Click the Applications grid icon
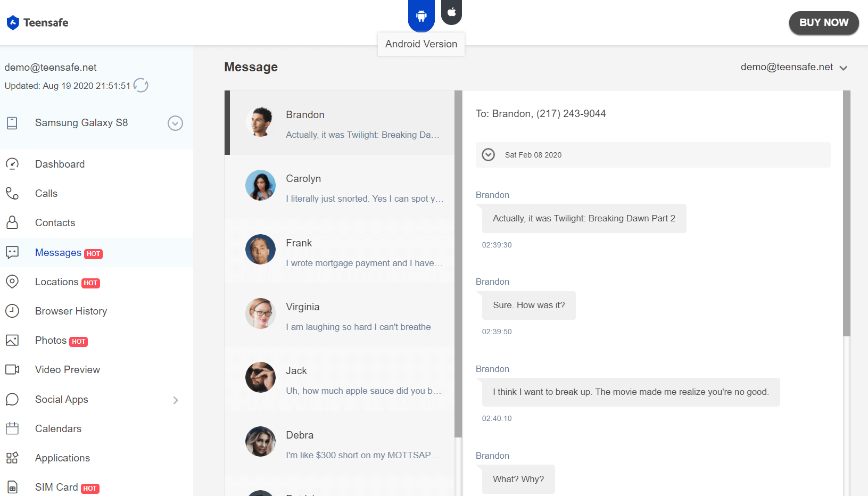The image size is (868, 496). pyautogui.click(x=12, y=458)
